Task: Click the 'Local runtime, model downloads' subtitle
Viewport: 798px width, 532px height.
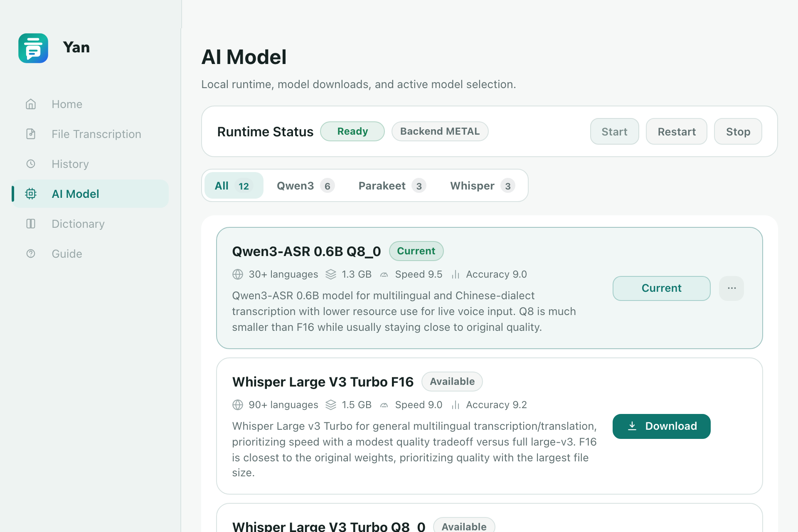Action: 358,84
